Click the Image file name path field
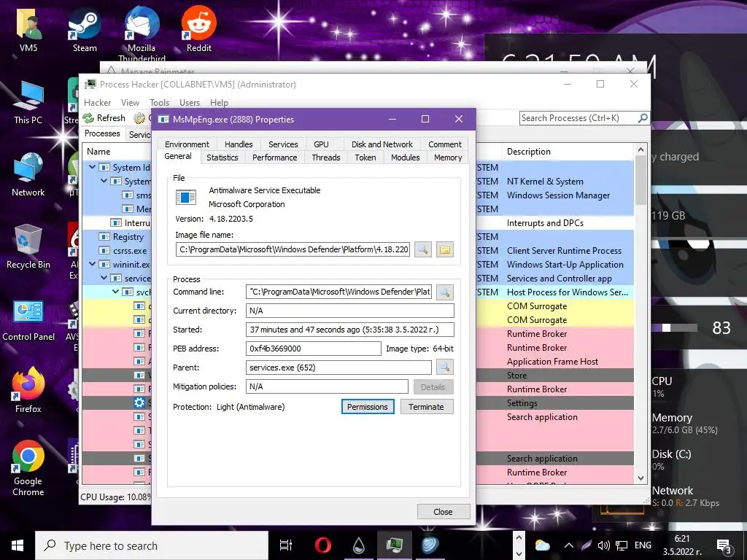This screenshot has width=747, height=560. (x=293, y=249)
